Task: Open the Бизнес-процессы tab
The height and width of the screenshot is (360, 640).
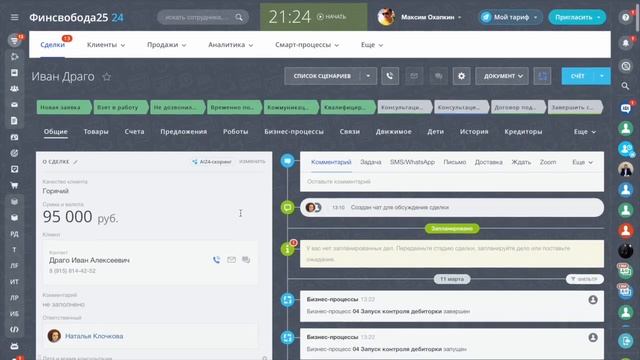Action: pyautogui.click(x=294, y=131)
